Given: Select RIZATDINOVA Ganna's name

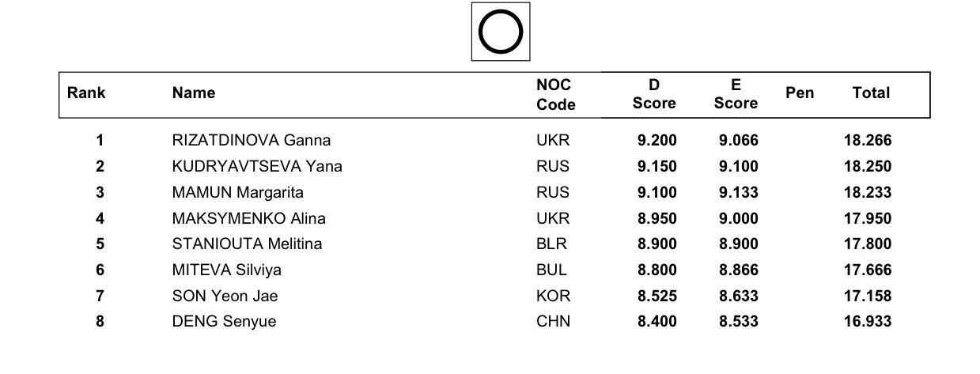Looking at the screenshot, I should tap(252, 141).
